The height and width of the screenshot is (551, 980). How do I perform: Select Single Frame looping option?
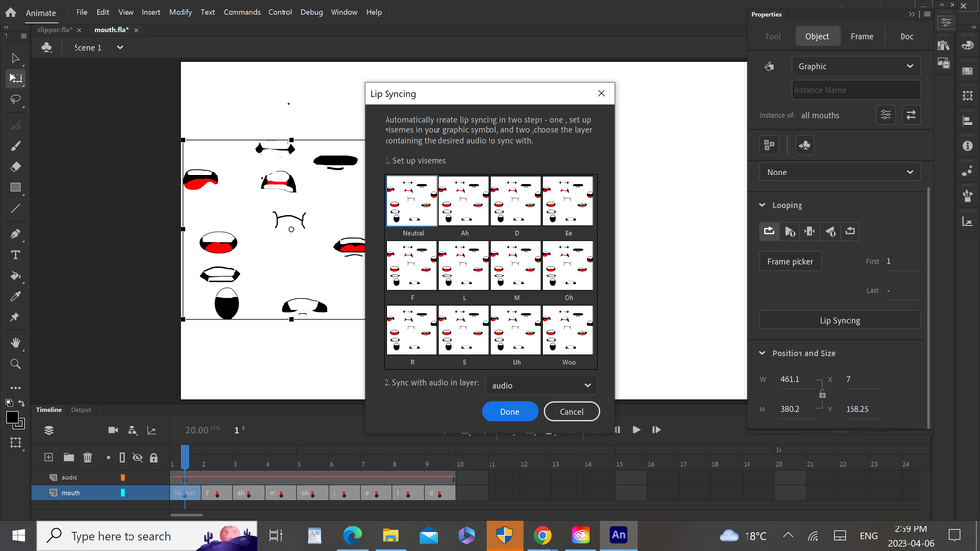tap(810, 231)
